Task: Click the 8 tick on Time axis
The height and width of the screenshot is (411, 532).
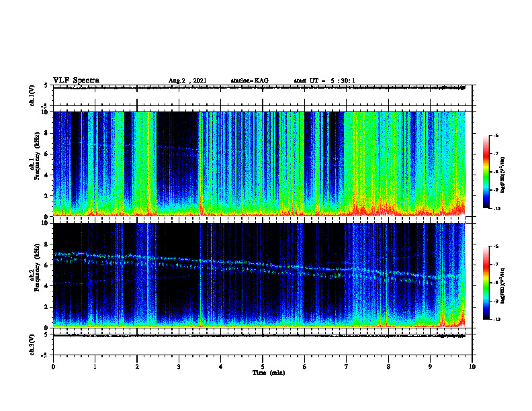Action: (388, 367)
